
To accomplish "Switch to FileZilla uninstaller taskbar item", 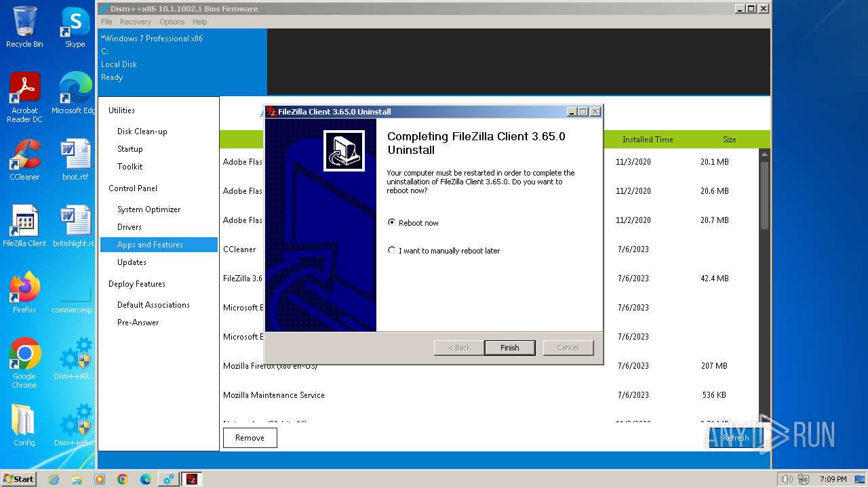I will (x=192, y=479).
